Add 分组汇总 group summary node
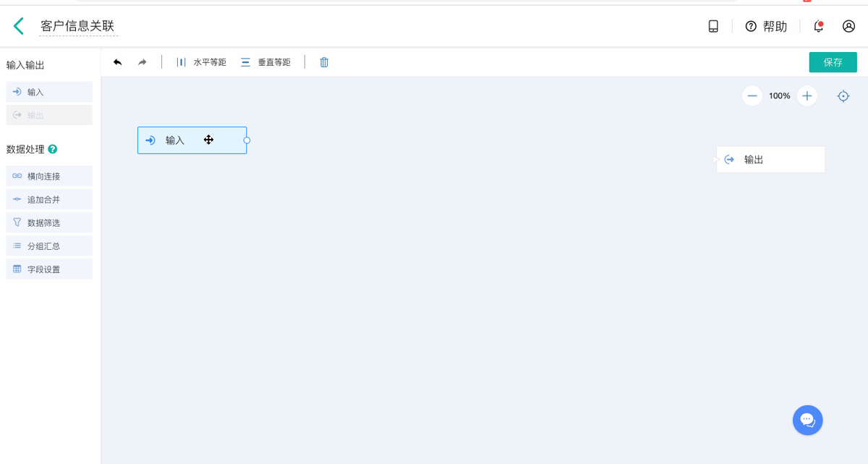Screen dimensions: 868x464 point(49,245)
